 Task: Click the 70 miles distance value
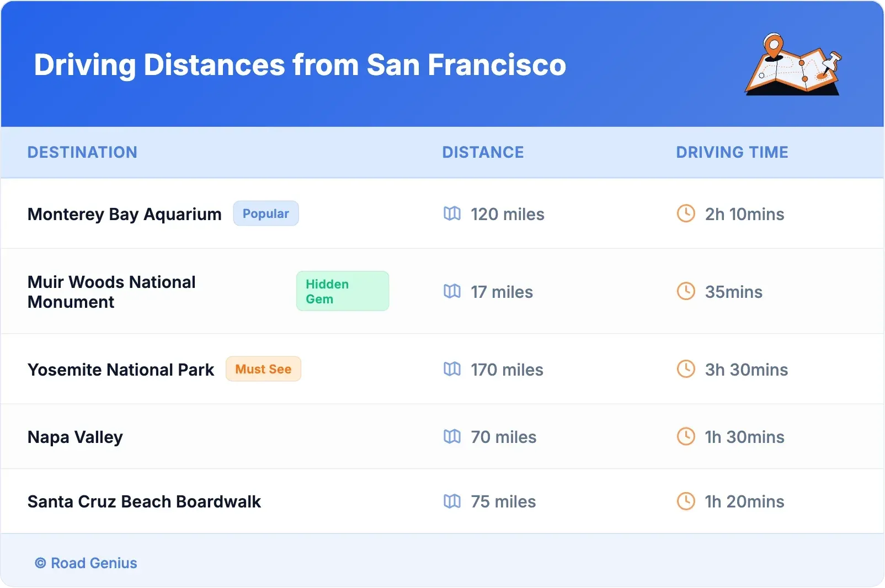[x=504, y=437]
